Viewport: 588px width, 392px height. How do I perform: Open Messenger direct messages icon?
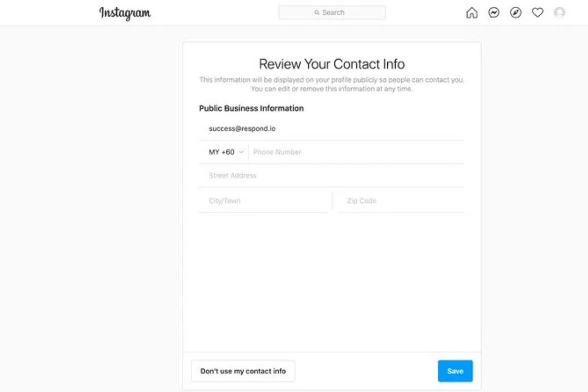494,13
